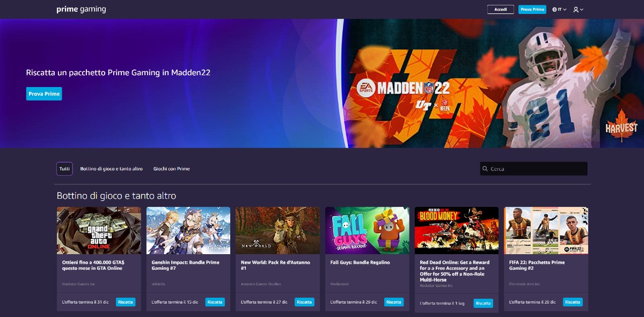Open the Red Dead Online Blood Money thumbnail

tap(457, 230)
